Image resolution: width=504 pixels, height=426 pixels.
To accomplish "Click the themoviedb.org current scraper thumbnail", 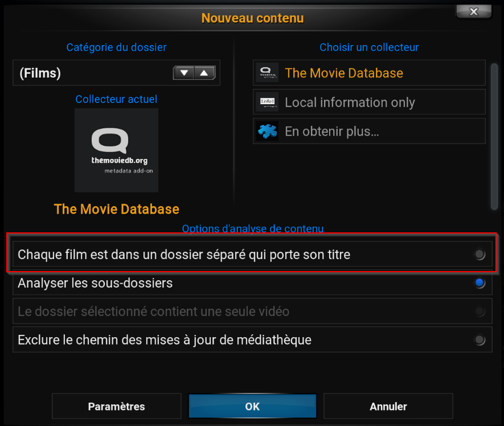I will 116,150.
